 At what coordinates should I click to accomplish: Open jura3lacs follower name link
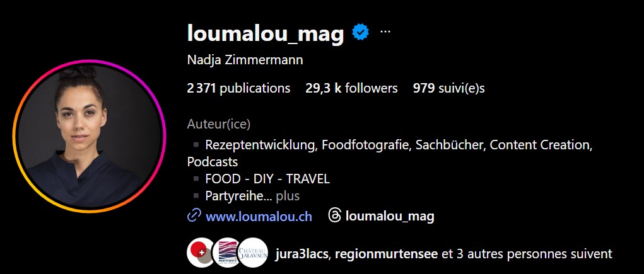coord(302,254)
